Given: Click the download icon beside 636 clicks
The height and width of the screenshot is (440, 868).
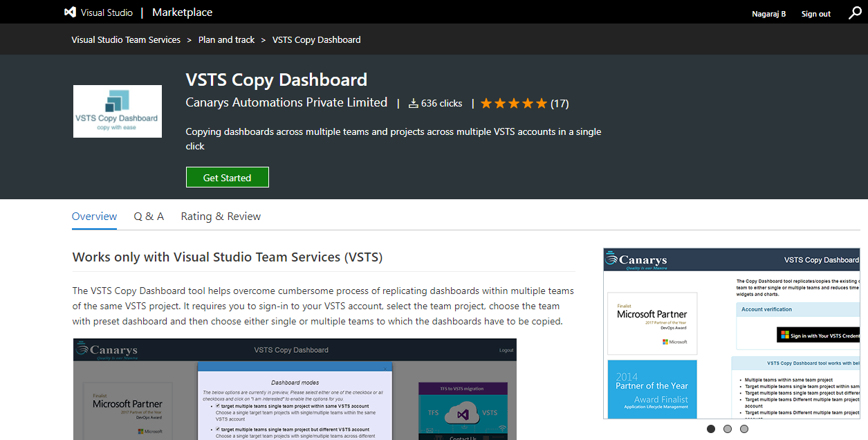Looking at the screenshot, I should point(414,102).
